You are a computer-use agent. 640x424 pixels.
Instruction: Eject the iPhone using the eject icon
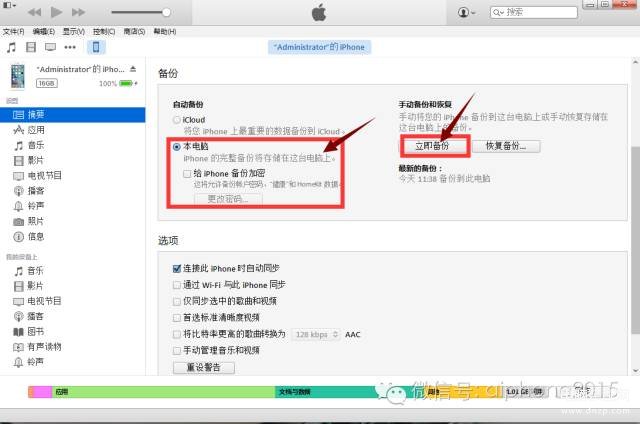[133, 69]
